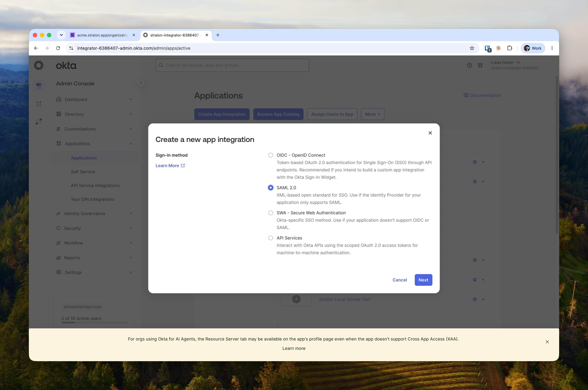Click the Dashboard home icon
The image size is (588, 390).
(59, 99)
